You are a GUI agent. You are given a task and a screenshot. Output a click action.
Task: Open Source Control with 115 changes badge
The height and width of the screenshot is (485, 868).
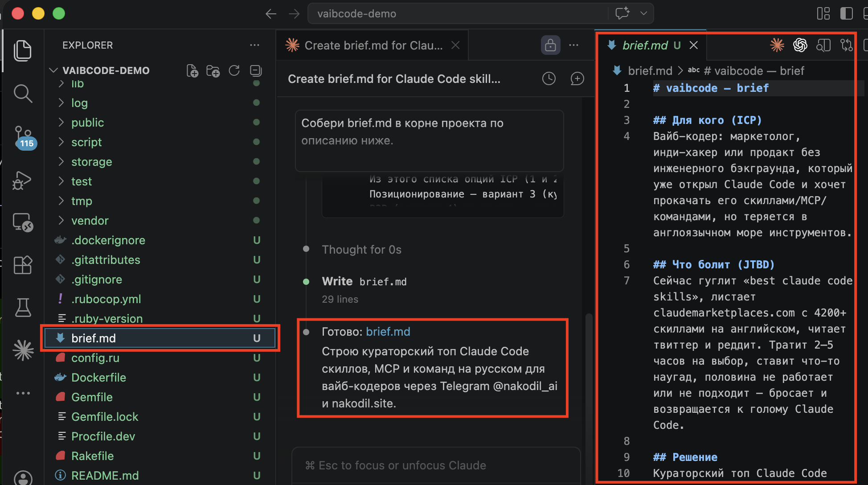coord(24,137)
